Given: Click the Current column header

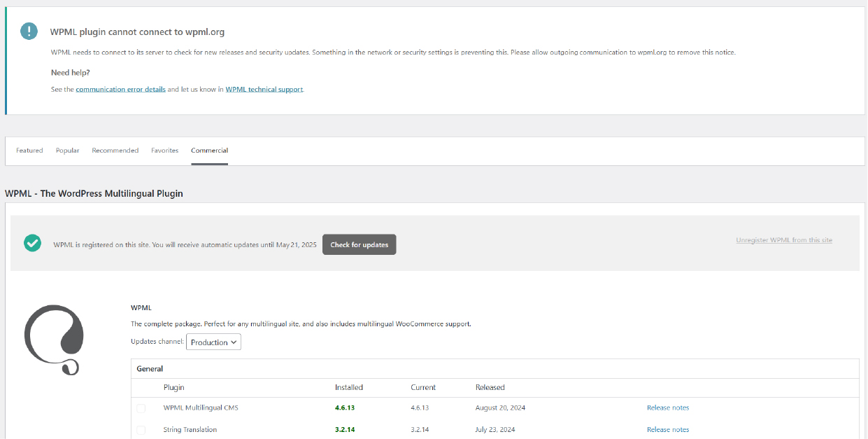Looking at the screenshot, I should 423,387.
